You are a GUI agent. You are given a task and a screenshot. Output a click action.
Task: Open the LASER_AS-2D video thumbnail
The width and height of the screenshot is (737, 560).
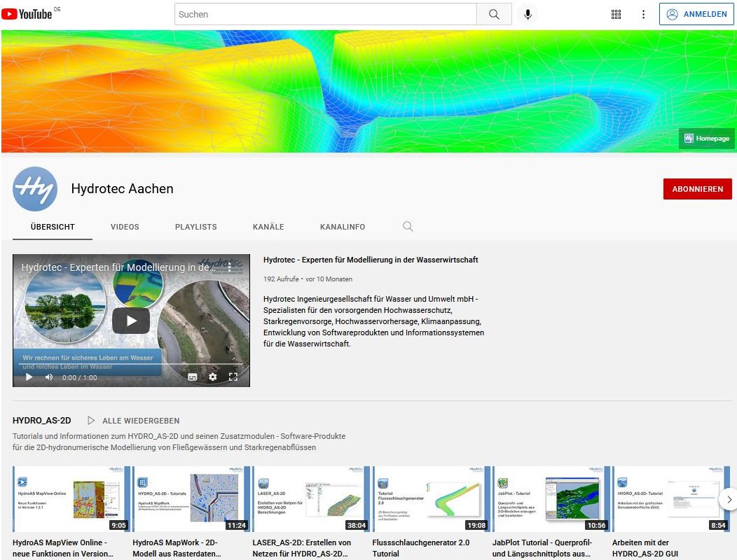pyautogui.click(x=311, y=498)
